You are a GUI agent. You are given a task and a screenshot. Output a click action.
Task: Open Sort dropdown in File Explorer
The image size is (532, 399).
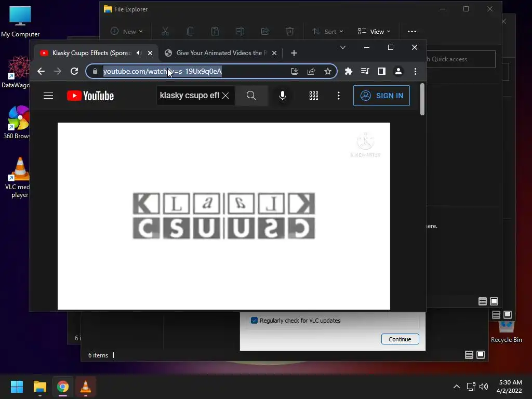[327, 32]
